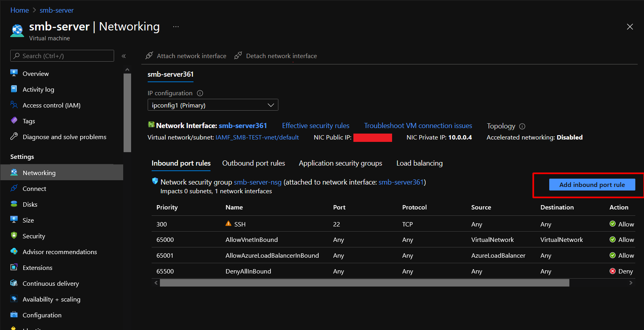The image size is (644, 330).
Task: Click the smb-server breadcrumb link
Action: point(56,10)
